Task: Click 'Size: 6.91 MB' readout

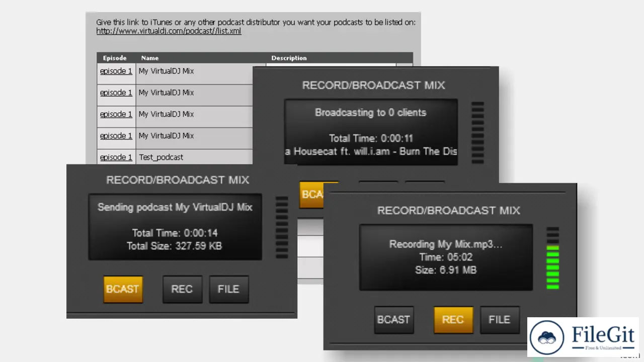Action: click(446, 270)
